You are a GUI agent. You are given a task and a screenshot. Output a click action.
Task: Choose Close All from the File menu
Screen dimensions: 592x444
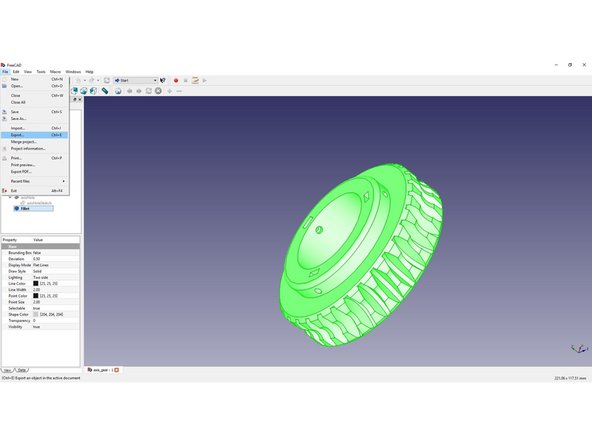tap(35, 102)
